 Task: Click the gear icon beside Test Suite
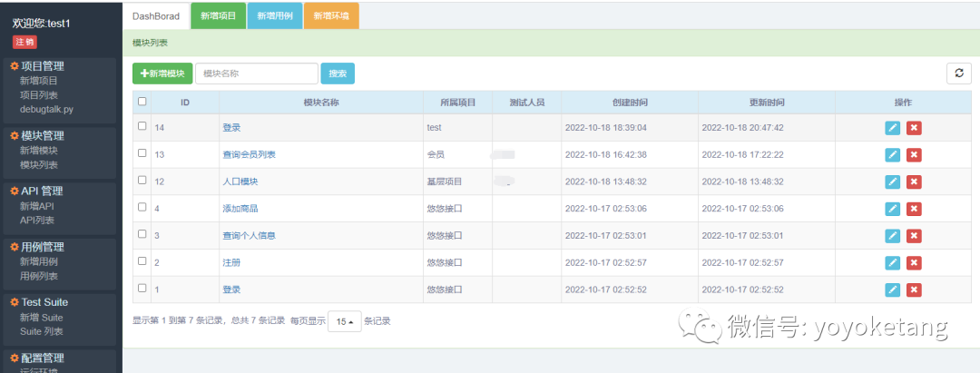pos(15,302)
